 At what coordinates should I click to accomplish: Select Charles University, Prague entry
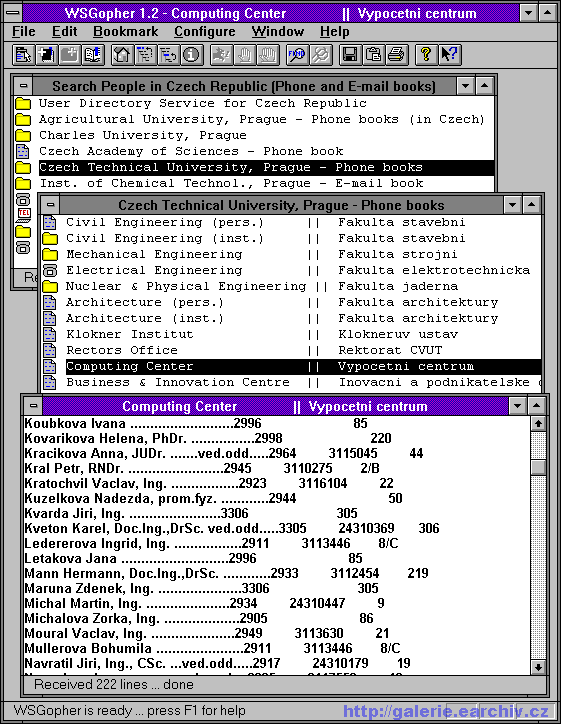click(143, 136)
